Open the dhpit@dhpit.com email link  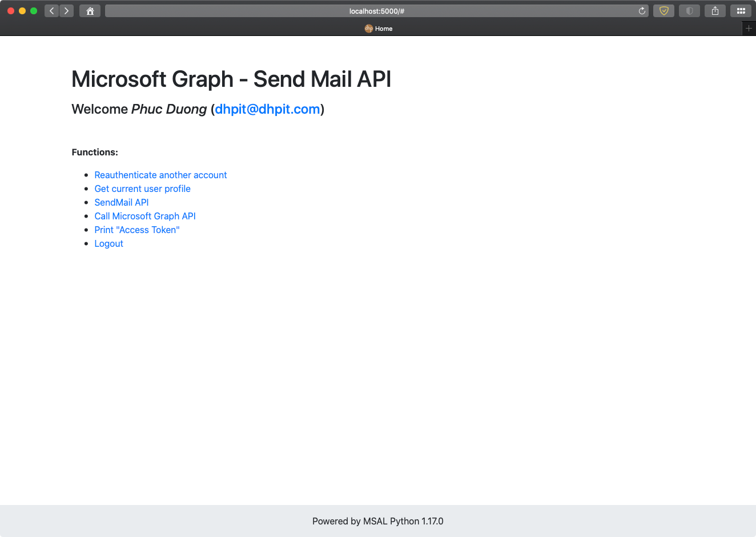(x=267, y=109)
